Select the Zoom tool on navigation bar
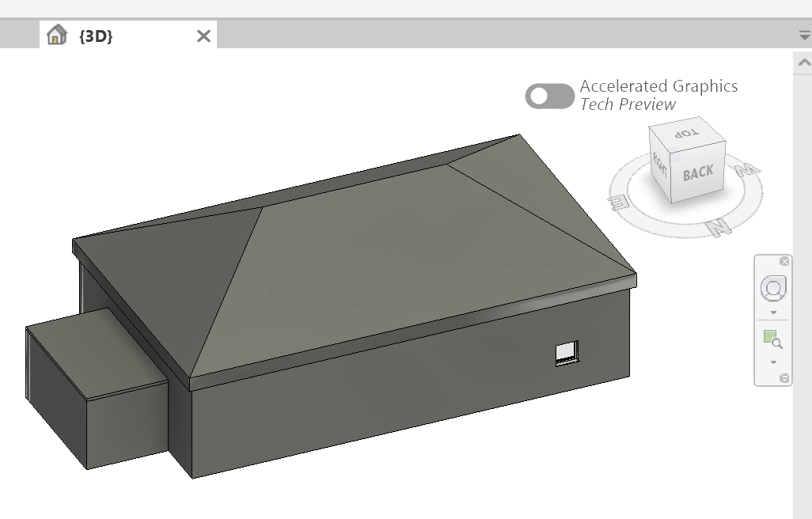 click(x=772, y=337)
